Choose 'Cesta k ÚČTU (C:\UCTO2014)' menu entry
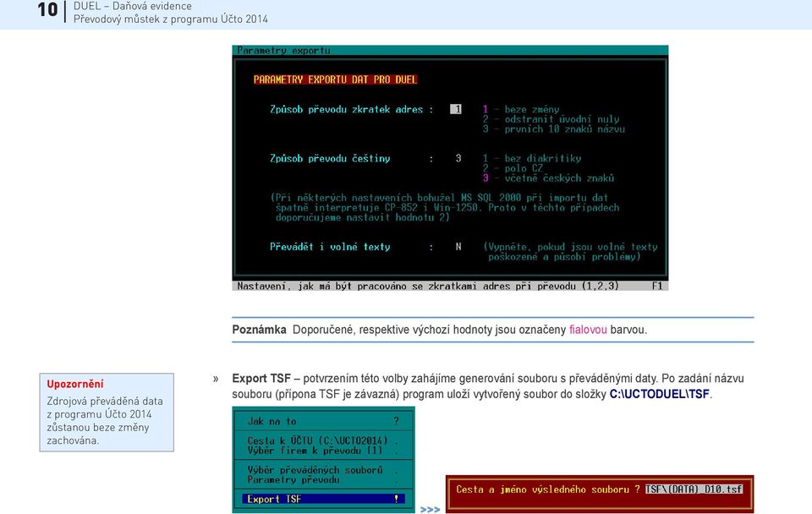Screen dimensions: 812x514 pos(324,440)
